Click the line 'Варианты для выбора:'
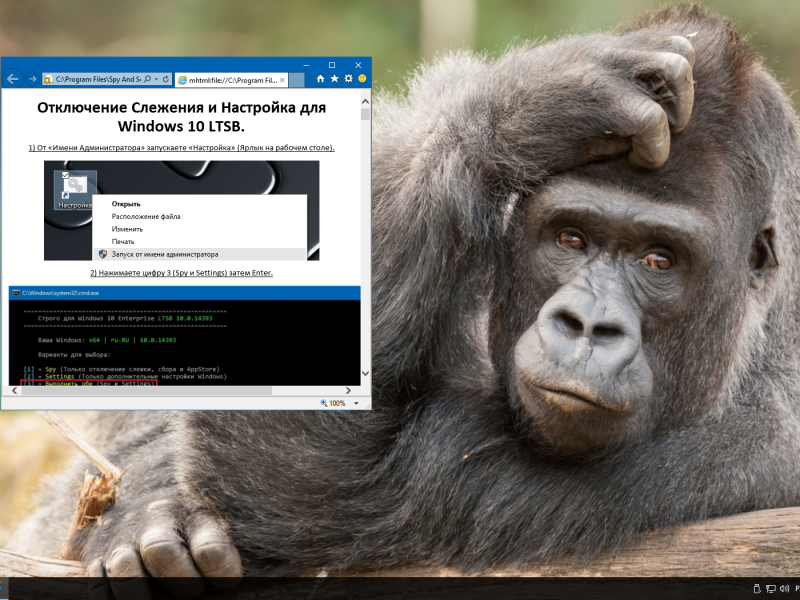The image size is (800, 600). (74, 355)
